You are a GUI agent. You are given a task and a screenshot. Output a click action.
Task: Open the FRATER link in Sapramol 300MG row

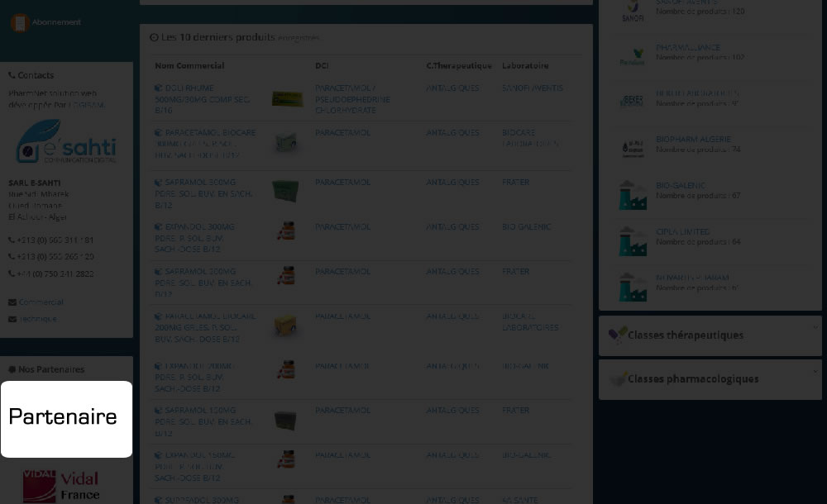(x=516, y=183)
